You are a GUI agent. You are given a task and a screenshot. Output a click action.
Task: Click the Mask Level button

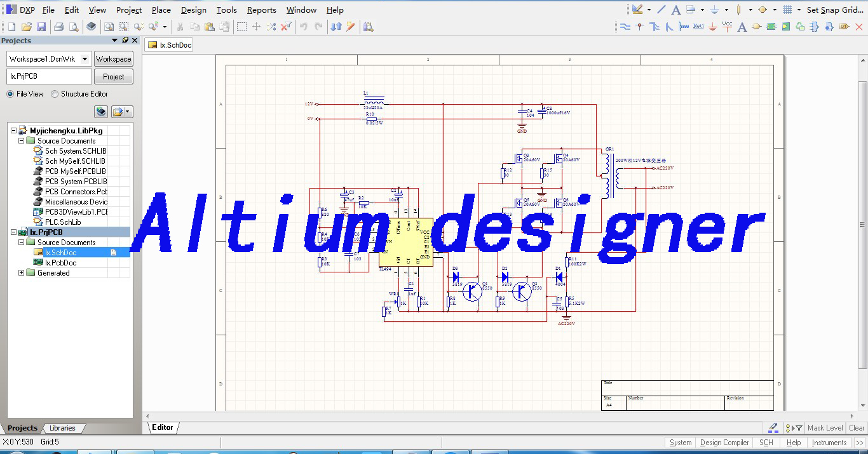(825, 428)
